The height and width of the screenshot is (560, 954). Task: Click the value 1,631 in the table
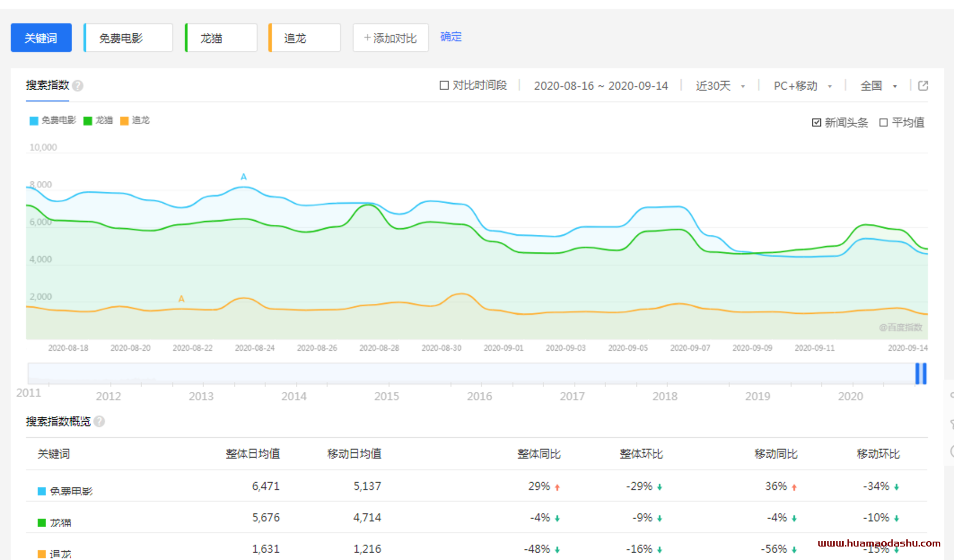[266, 549]
